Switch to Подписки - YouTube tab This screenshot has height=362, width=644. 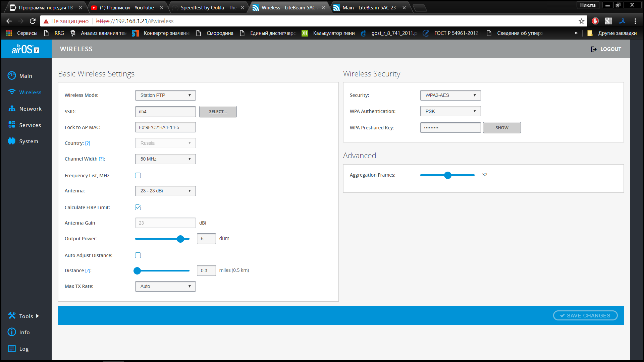pyautogui.click(x=127, y=8)
